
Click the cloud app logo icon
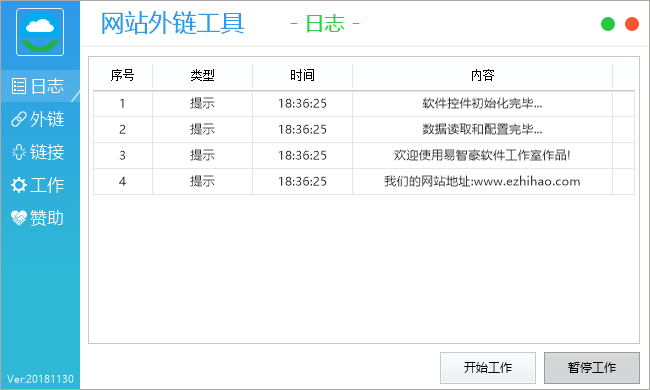tap(40, 32)
